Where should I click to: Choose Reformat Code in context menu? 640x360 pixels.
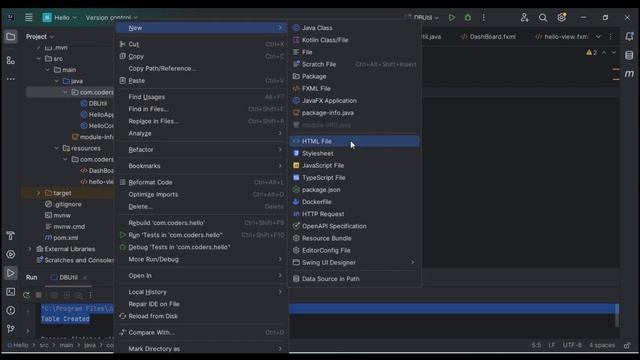pyautogui.click(x=201, y=182)
